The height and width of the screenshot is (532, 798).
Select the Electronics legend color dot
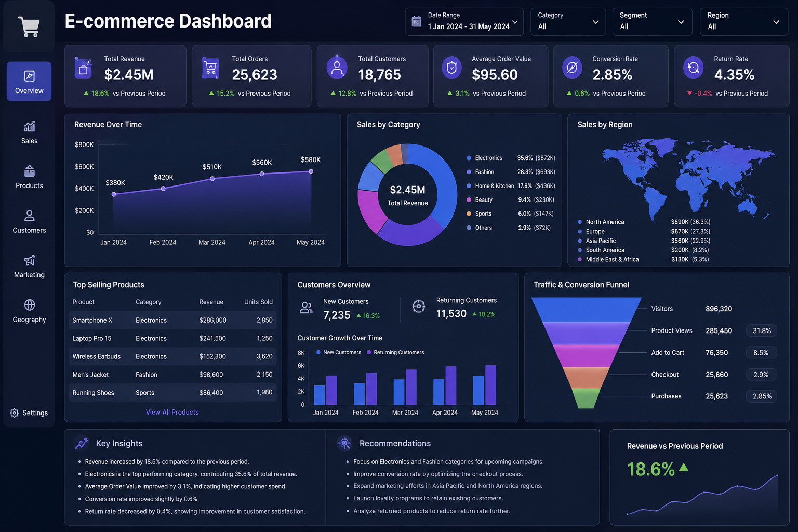(x=469, y=158)
